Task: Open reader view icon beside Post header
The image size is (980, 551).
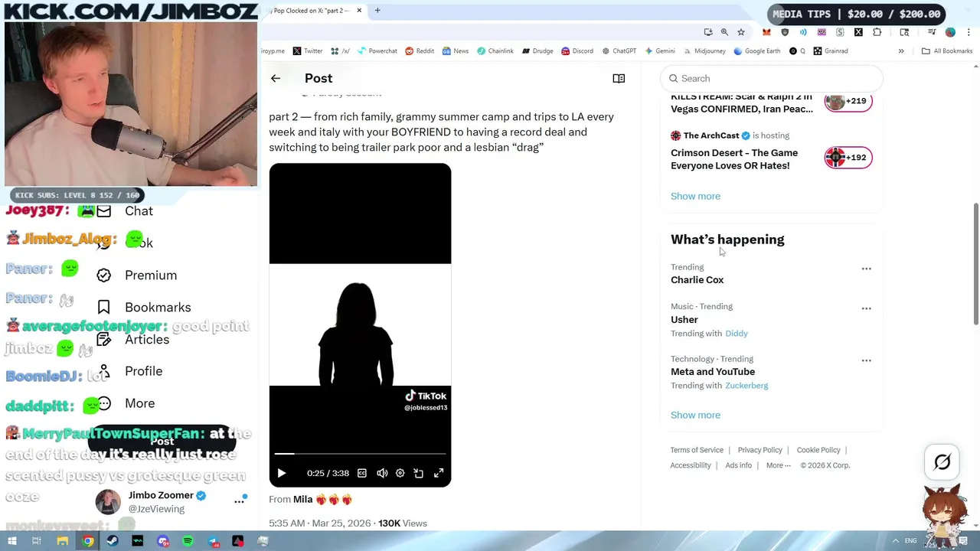Action: 619,78
